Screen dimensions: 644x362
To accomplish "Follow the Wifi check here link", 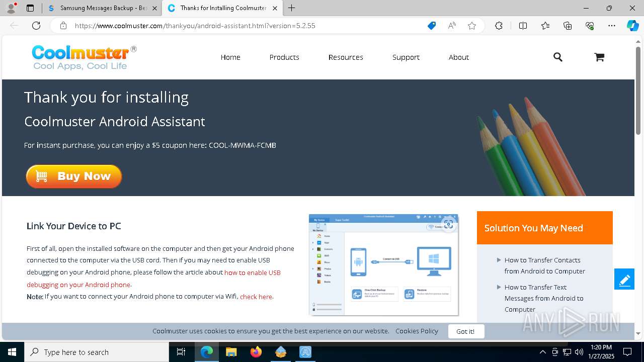I will pyautogui.click(x=256, y=297).
